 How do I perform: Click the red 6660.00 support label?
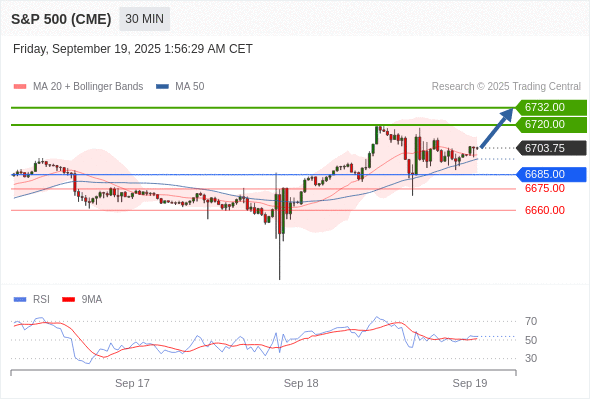(x=544, y=210)
